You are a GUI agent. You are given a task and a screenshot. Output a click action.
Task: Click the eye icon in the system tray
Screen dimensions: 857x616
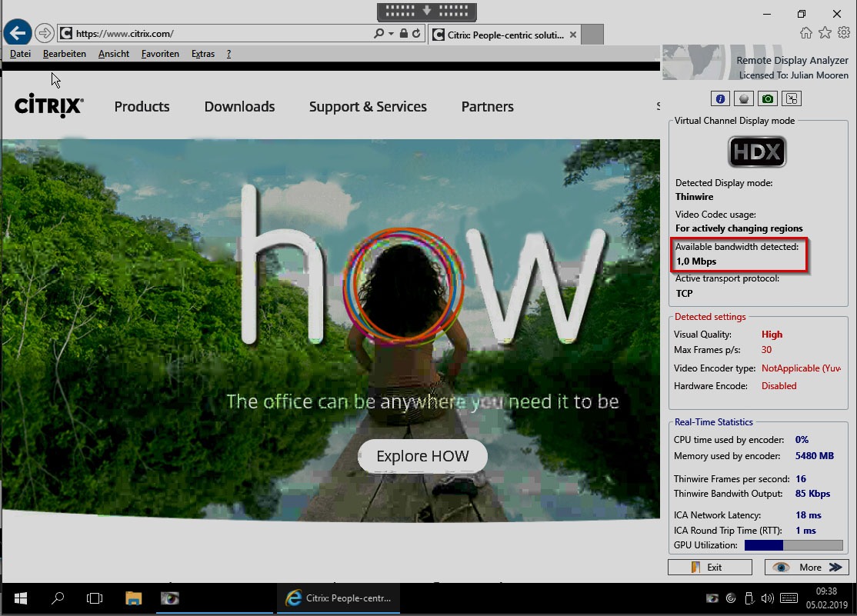712,598
